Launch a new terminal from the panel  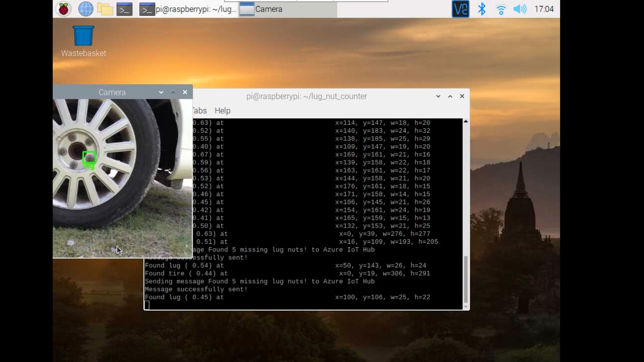pos(124,9)
